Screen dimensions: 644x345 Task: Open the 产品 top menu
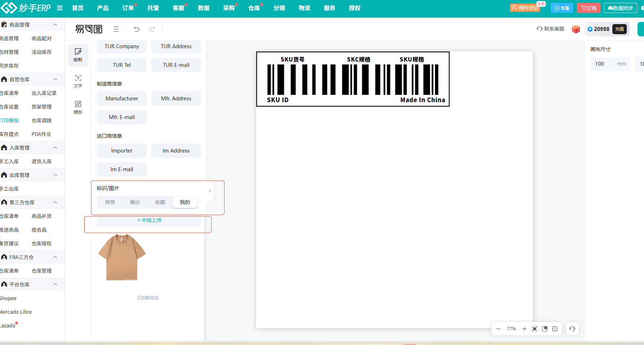pos(103,8)
